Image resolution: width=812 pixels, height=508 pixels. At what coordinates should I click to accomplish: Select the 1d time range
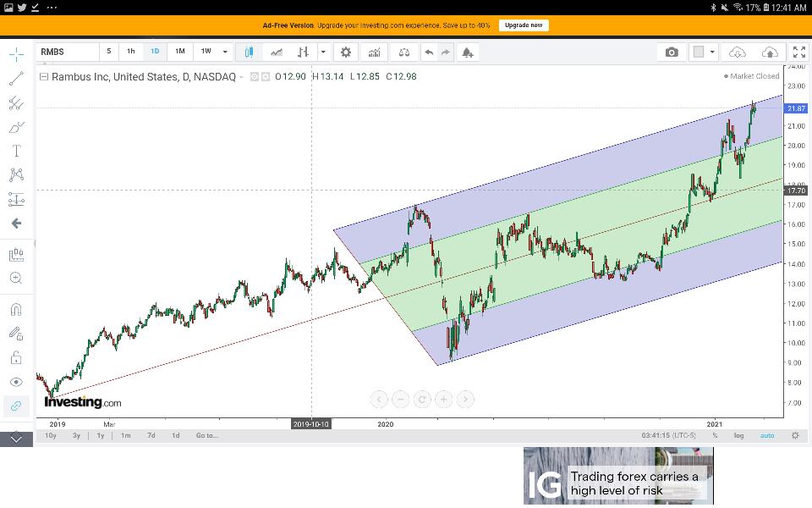click(x=176, y=435)
